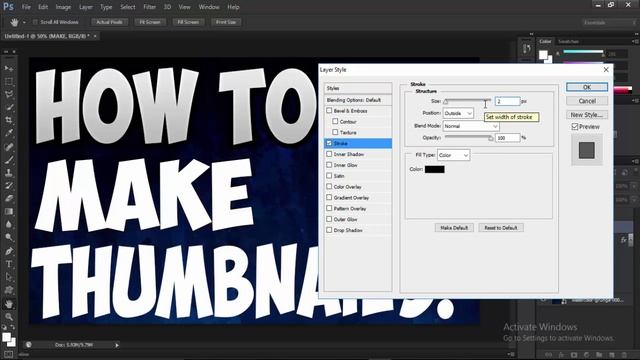Select the Zoom tool in toolbox
The height and width of the screenshot is (360, 640).
(9, 317)
